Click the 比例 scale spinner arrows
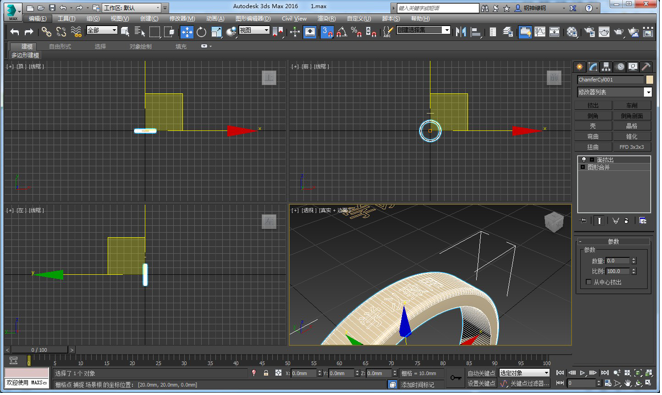 634,271
